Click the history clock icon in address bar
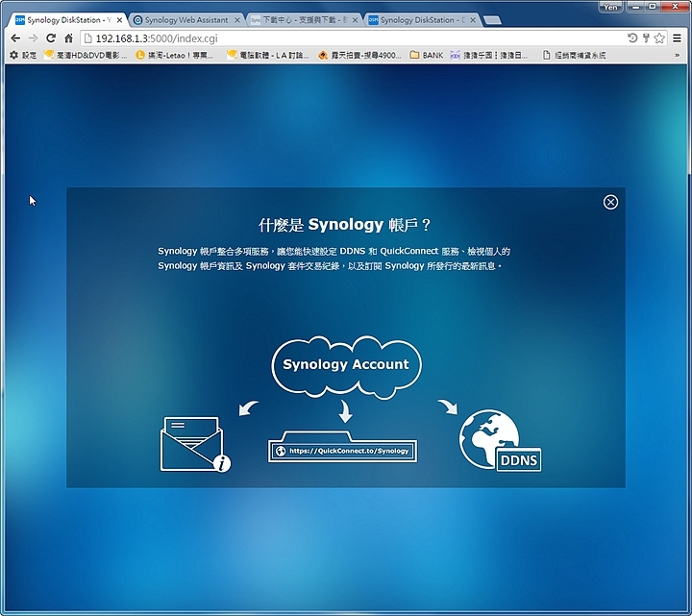692x616 pixels. [632, 38]
